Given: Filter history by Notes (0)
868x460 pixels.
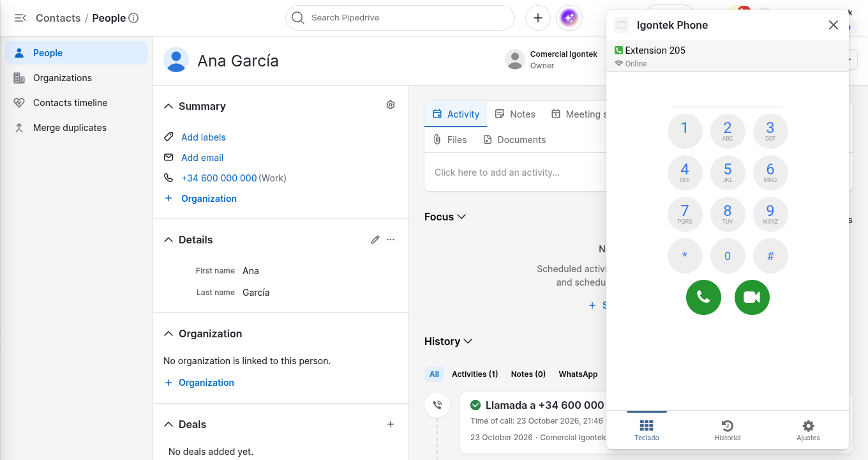Looking at the screenshot, I should coord(528,374).
